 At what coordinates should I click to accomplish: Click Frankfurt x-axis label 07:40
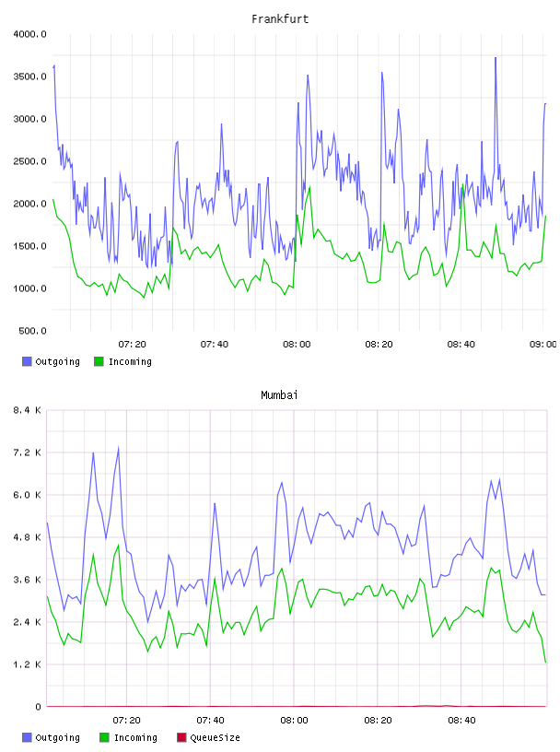(215, 345)
